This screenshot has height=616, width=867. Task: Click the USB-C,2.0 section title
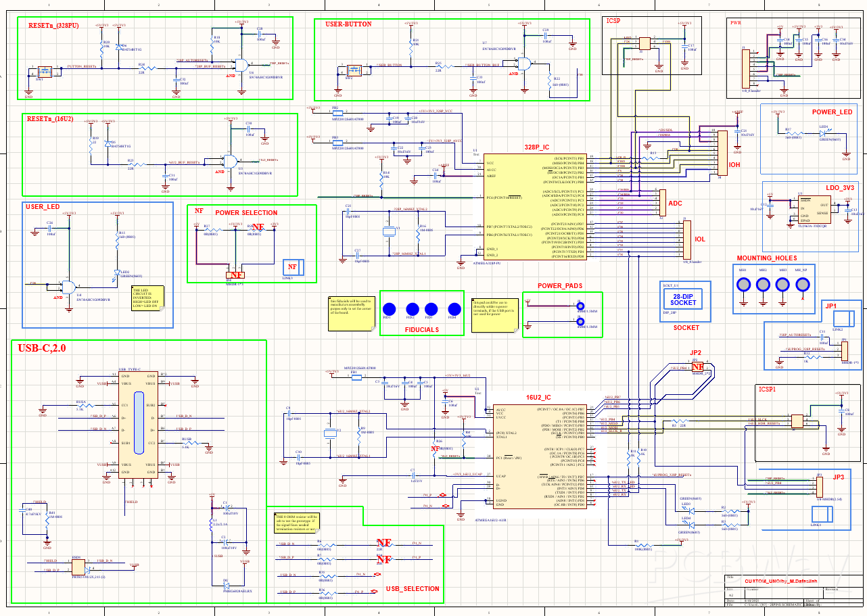click(x=42, y=348)
